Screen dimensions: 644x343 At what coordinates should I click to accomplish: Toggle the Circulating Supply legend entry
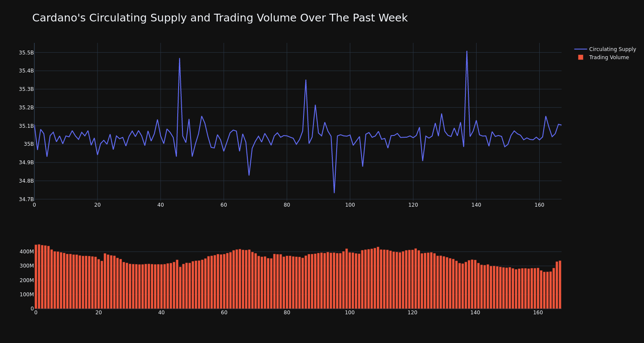pyautogui.click(x=605, y=49)
